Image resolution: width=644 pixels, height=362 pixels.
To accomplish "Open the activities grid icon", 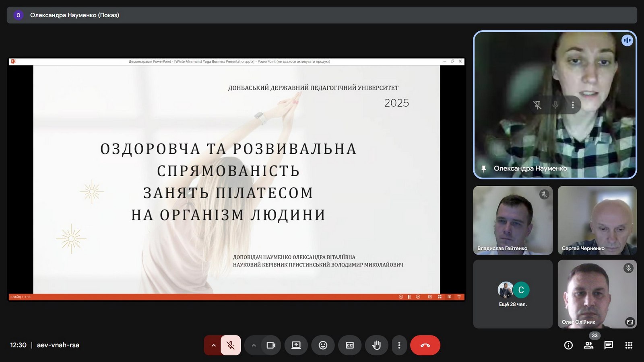I will [x=629, y=345].
